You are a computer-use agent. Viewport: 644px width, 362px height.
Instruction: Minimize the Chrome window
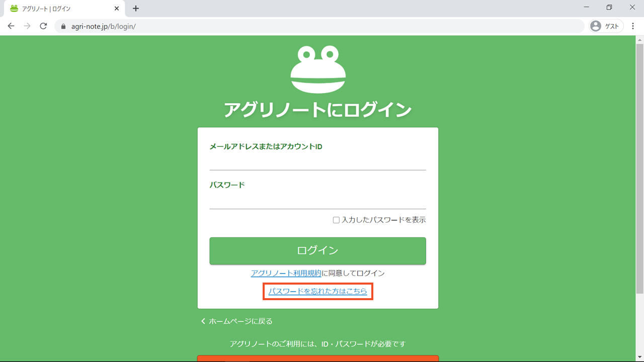(x=587, y=8)
